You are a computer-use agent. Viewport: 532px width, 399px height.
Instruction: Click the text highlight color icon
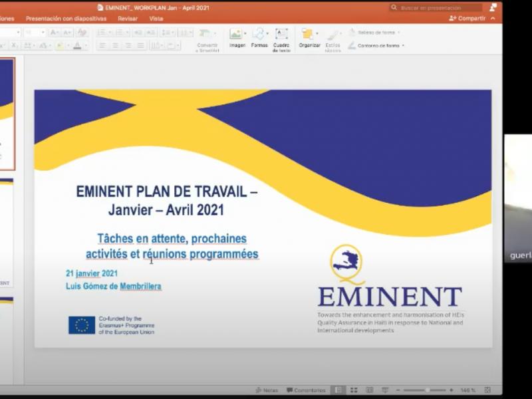coord(60,45)
